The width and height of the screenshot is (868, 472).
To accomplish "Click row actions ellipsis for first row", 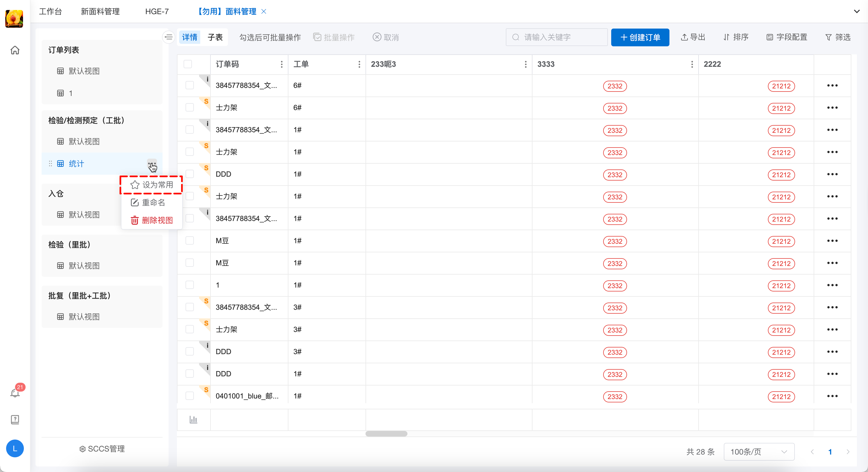I will pyautogui.click(x=832, y=86).
